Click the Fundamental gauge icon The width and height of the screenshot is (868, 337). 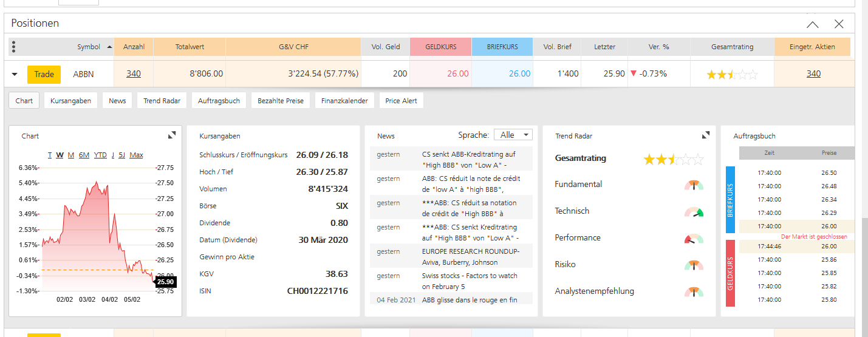click(694, 185)
